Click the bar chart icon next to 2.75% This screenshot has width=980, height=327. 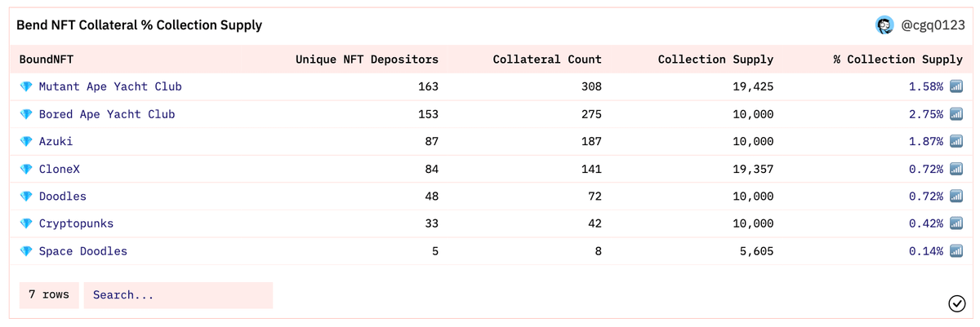coord(956,114)
